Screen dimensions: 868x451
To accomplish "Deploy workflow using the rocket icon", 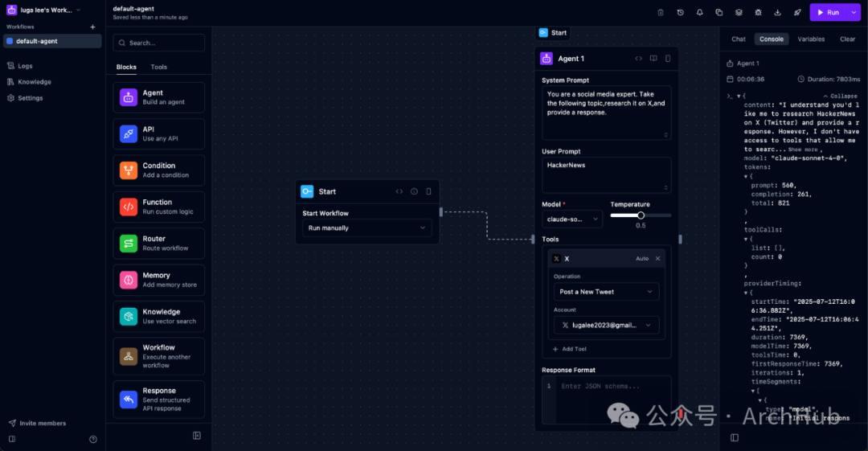I will click(x=797, y=12).
